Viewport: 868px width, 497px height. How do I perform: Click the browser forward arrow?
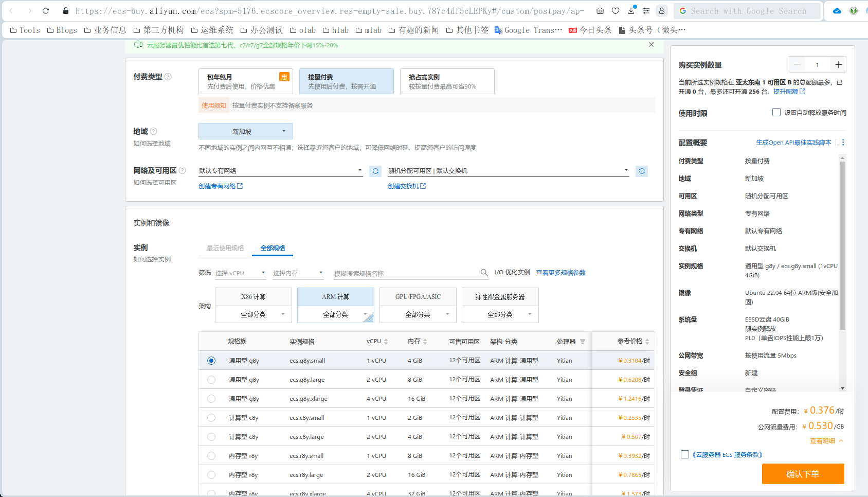click(29, 11)
